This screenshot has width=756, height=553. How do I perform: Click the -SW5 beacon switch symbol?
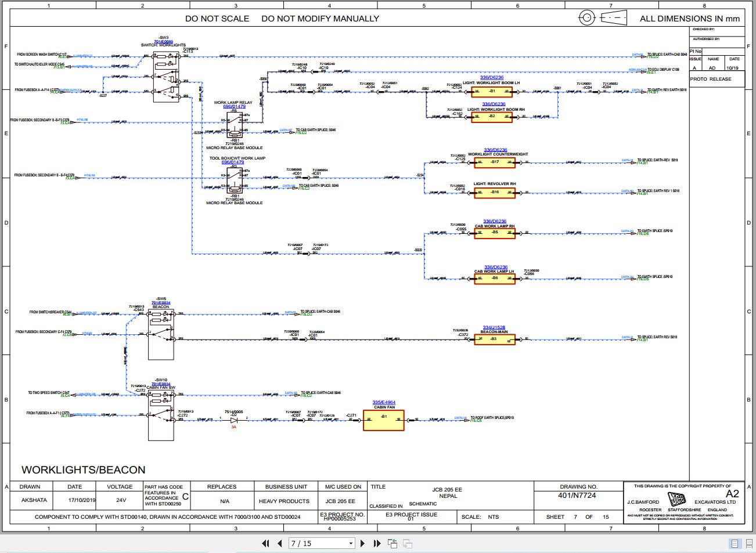point(161,335)
